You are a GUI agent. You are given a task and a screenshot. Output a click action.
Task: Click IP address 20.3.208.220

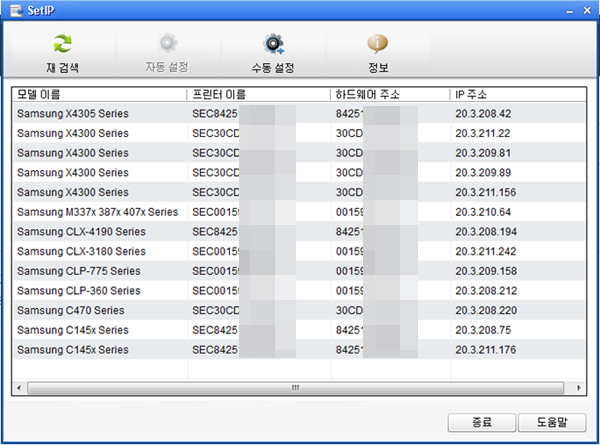486,310
